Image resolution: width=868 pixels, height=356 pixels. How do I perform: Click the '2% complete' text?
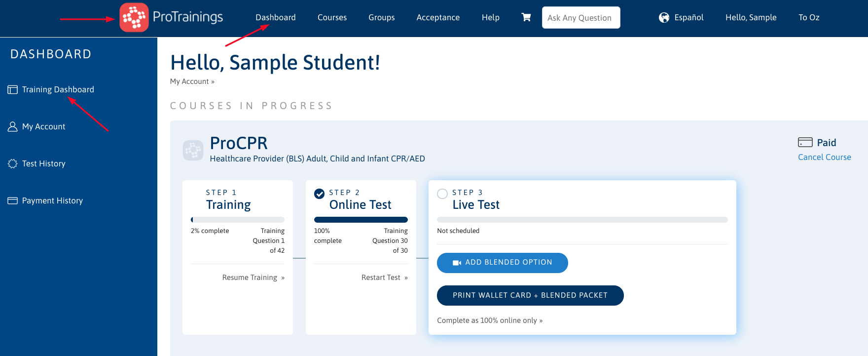tap(210, 231)
